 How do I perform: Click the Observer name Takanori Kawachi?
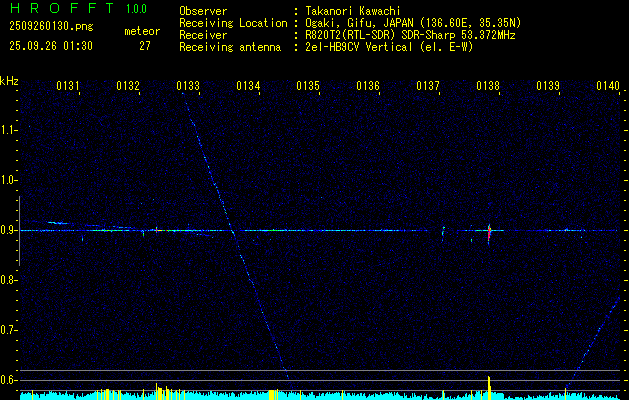pos(353,11)
